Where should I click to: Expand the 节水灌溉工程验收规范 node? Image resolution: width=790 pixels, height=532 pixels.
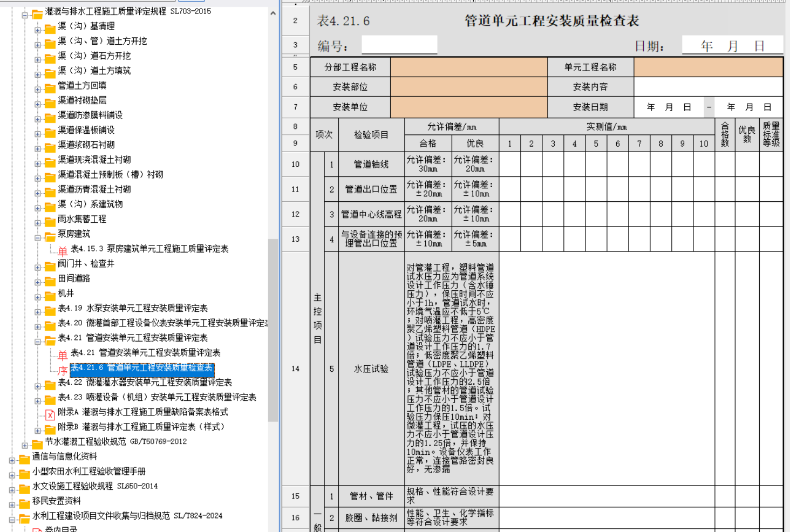[25, 446]
